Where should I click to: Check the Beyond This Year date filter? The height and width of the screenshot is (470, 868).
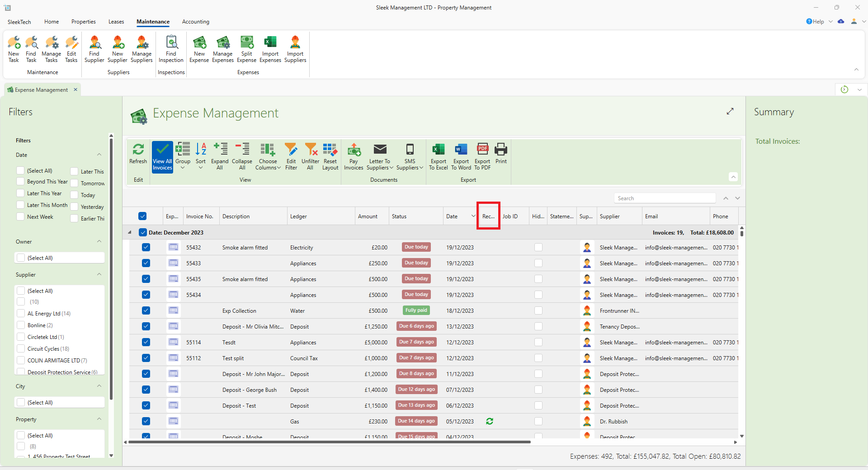[20, 182]
